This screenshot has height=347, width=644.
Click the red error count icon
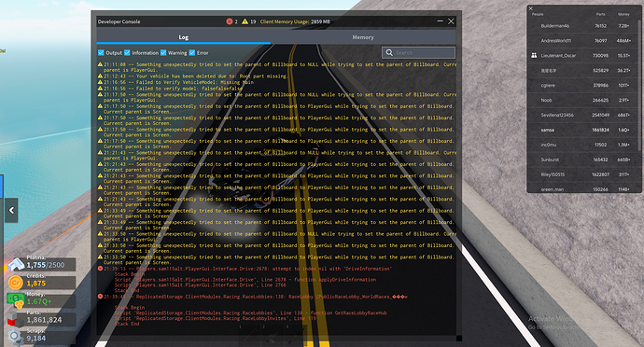point(230,21)
